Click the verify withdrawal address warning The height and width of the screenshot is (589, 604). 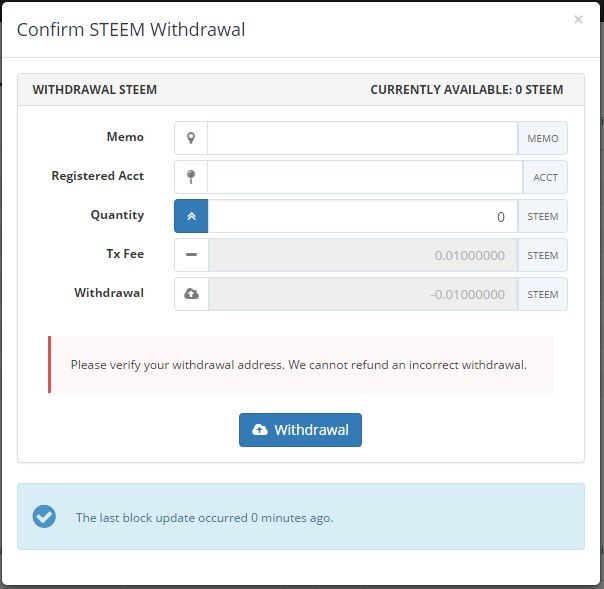point(298,364)
